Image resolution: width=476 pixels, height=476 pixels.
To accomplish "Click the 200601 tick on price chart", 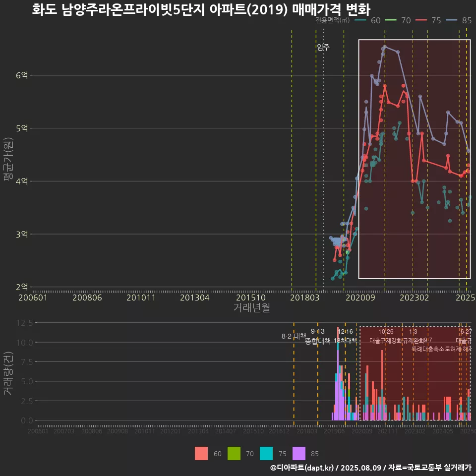I will 33,297.
